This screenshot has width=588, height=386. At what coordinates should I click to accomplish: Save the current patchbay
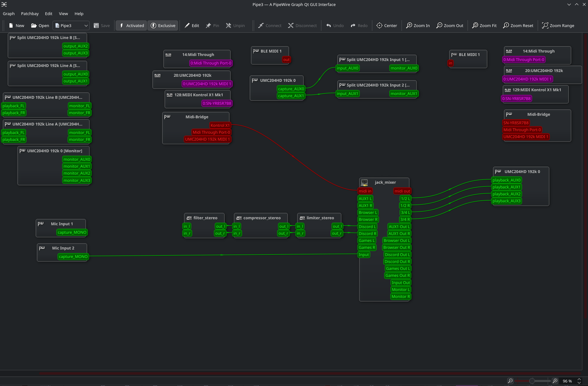[102, 25]
